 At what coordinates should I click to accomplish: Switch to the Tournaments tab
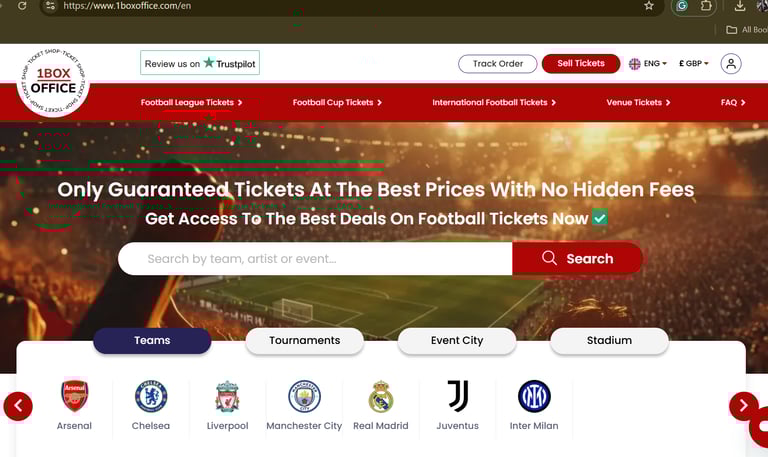pos(305,340)
